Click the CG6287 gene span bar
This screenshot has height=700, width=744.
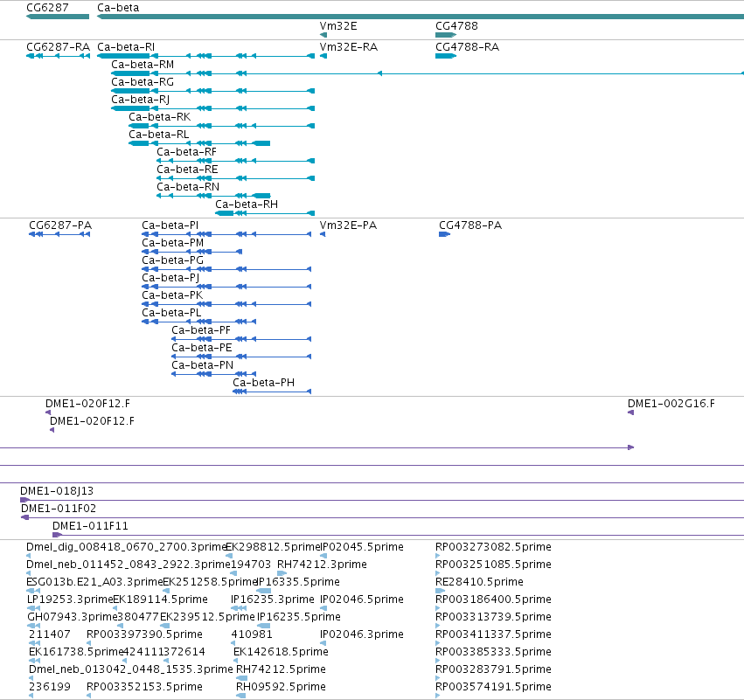tap(58, 17)
